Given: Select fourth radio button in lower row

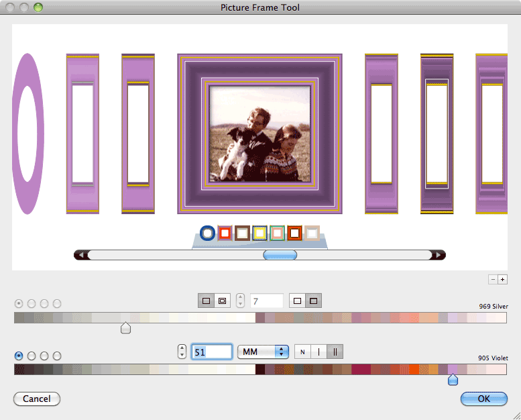Looking at the screenshot, I should (x=57, y=356).
